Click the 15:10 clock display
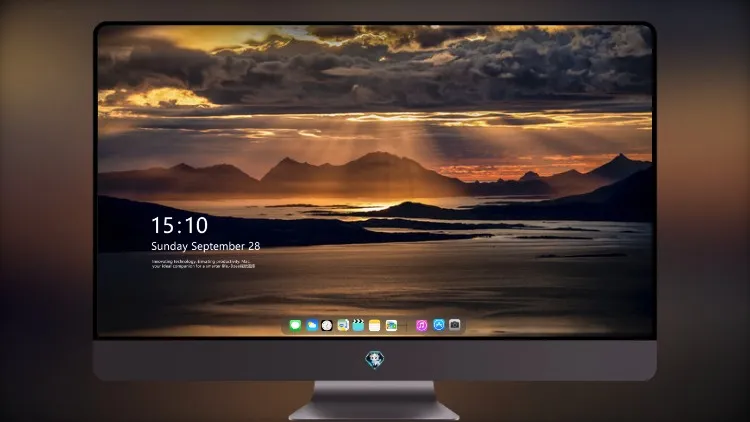The height and width of the screenshot is (422, 750). pyautogui.click(x=180, y=225)
